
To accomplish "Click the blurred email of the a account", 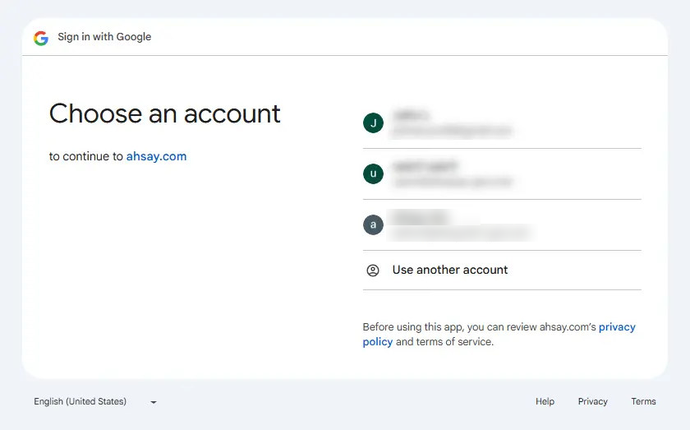I will [460, 233].
